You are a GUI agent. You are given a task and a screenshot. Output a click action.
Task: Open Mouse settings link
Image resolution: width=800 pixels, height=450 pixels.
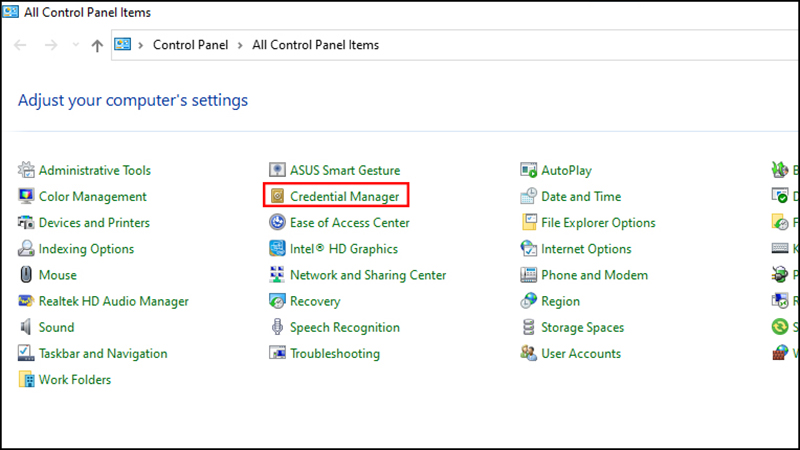click(58, 275)
